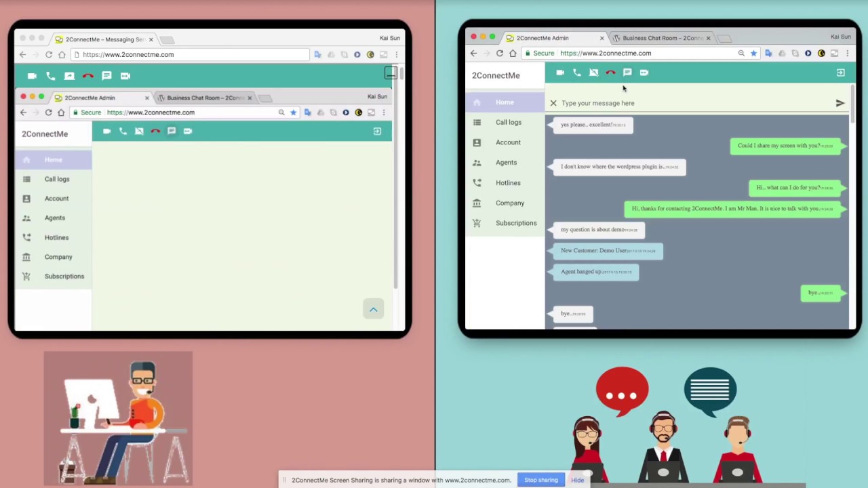Start a video call in the right window
Screen dimensions: 868x488
click(560, 73)
